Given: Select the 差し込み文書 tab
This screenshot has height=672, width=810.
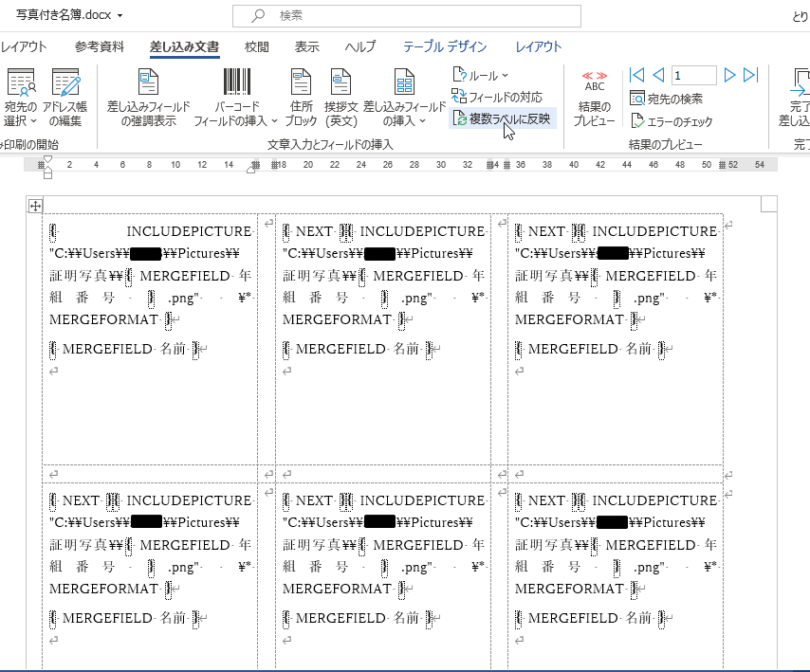Looking at the screenshot, I should pos(184,47).
